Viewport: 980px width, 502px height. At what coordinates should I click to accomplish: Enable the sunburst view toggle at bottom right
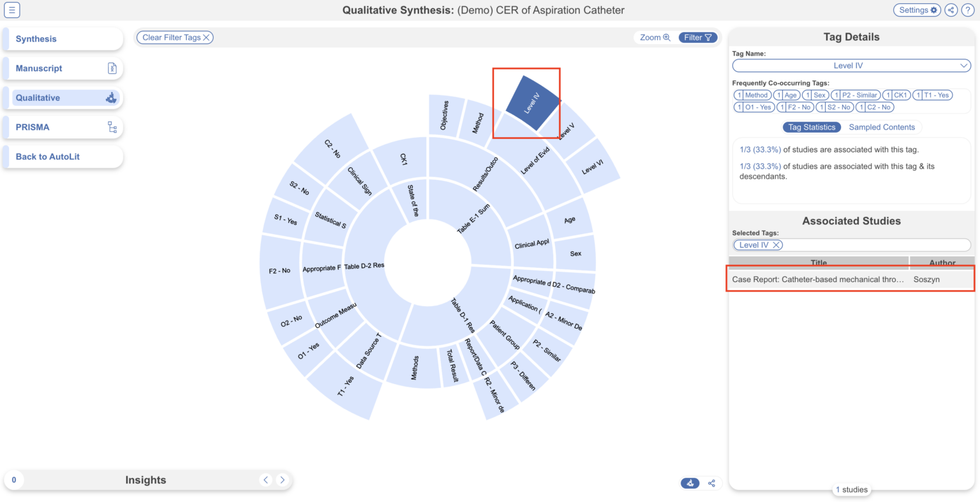pyautogui.click(x=690, y=483)
